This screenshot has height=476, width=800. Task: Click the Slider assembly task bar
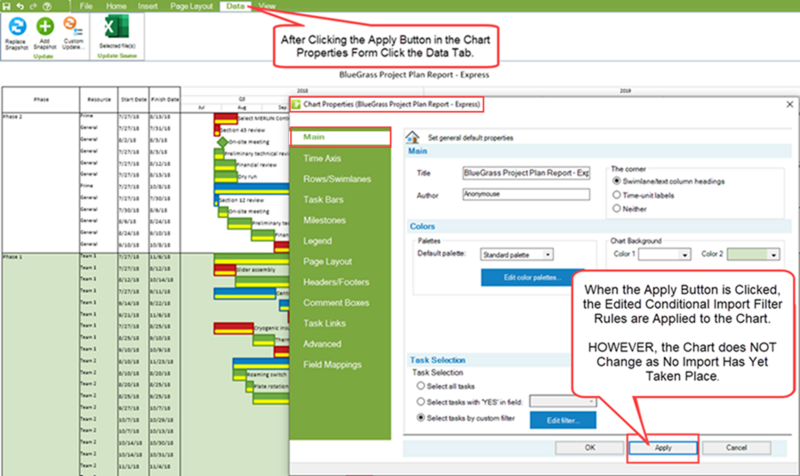225,269
